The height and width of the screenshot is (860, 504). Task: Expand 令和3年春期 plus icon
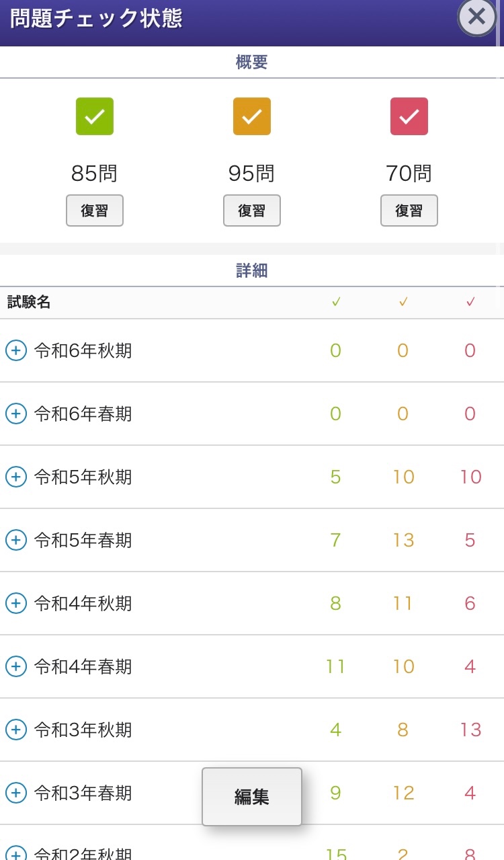(16, 793)
